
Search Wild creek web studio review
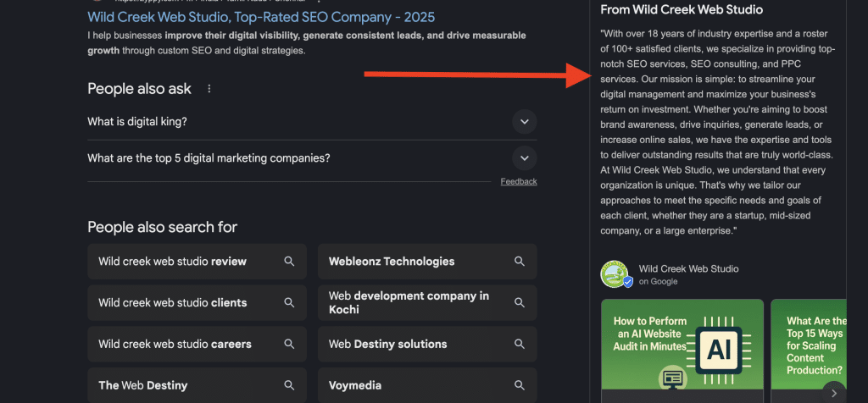[197, 262]
